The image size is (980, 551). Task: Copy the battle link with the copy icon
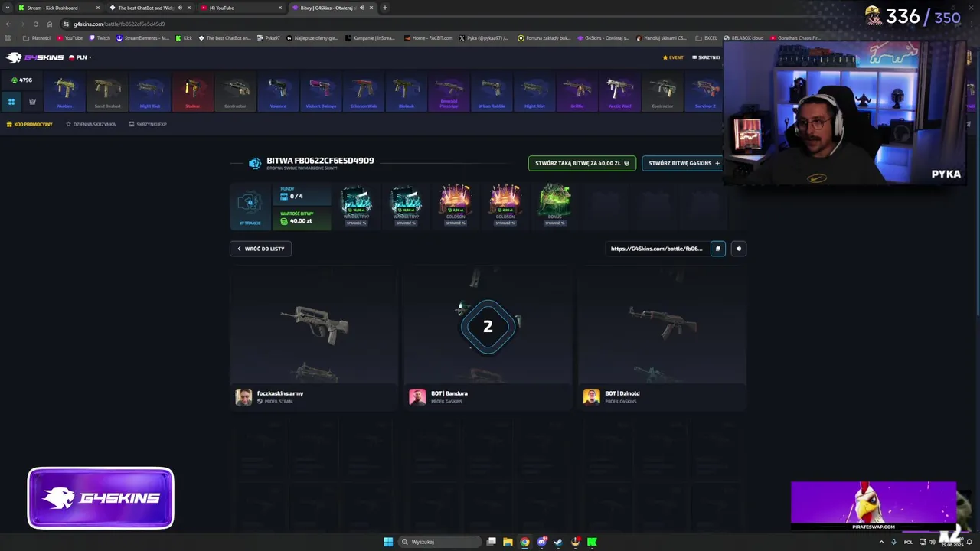[x=717, y=249]
